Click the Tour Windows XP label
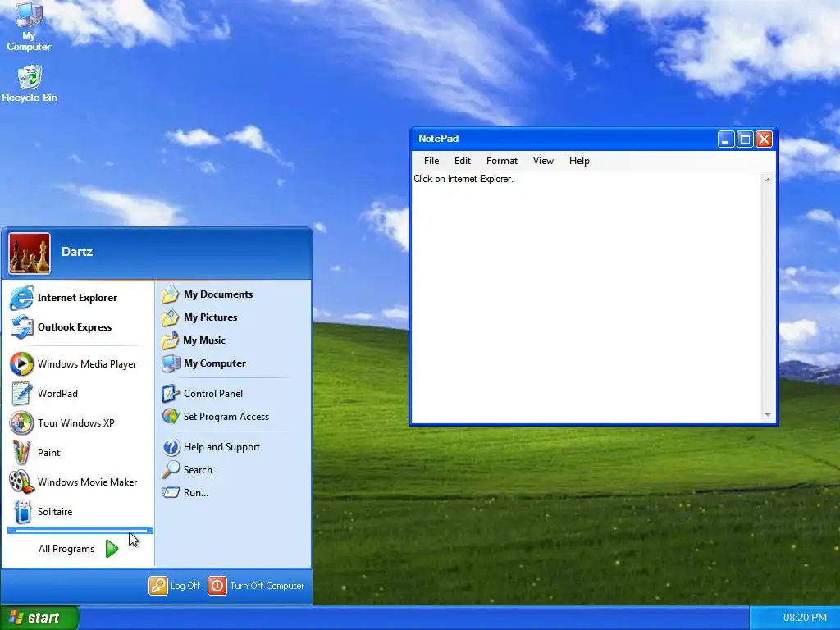This screenshot has width=840, height=630. (76, 422)
